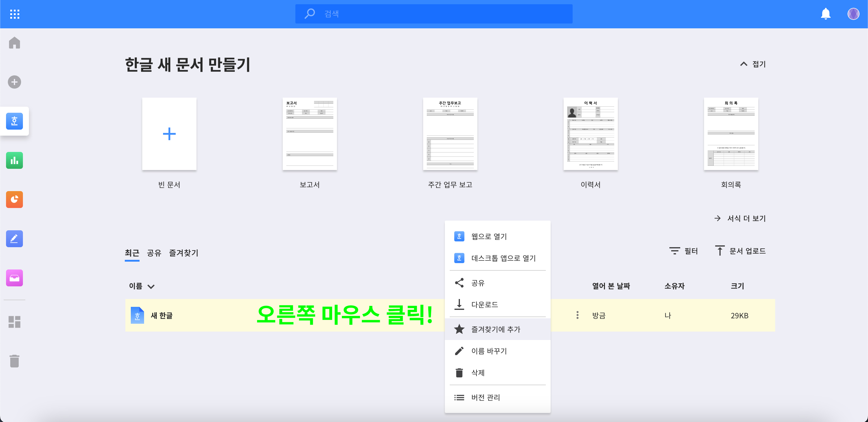Screen dimensions: 868x422
Task: Click the 29KB size value
Action: coord(739,315)
